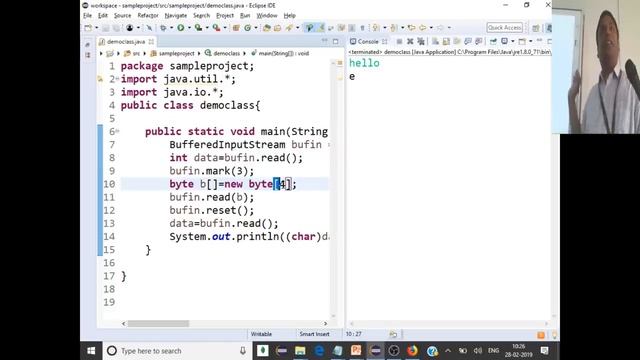The image size is (640, 360).
Task: Expand the Debug launch dropdown arrow
Action: coord(171,28)
